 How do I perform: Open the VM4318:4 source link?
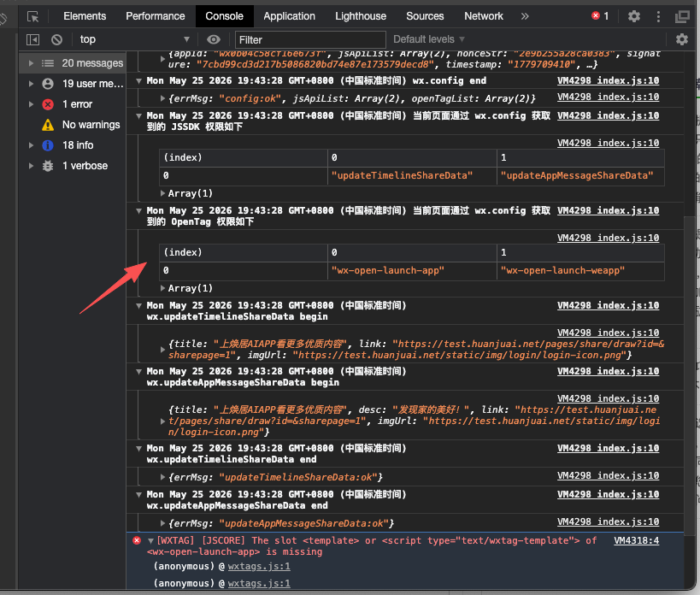pos(636,540)
